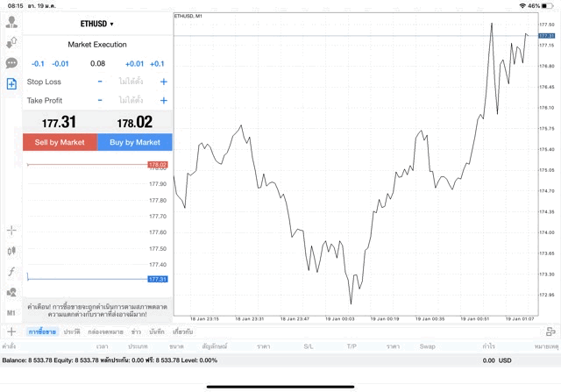
Task: Click the volume field showing 0.08
Action: click(97, 63)
